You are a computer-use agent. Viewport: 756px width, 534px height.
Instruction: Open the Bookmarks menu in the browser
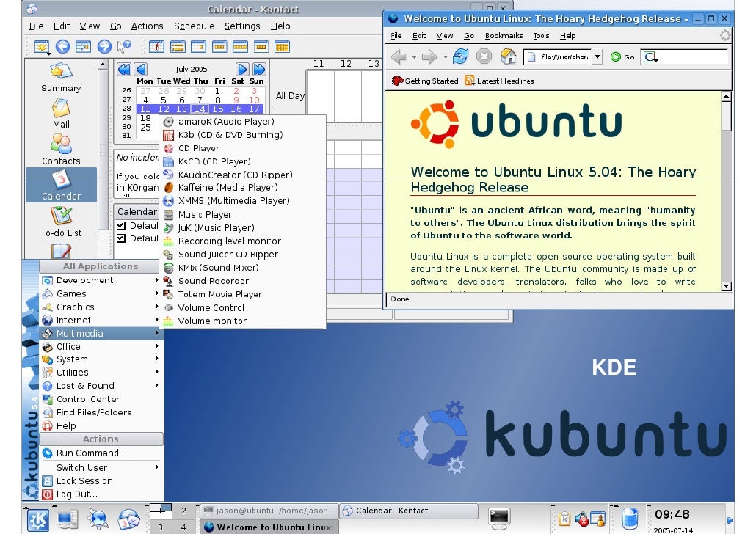[x=504, y=36]
